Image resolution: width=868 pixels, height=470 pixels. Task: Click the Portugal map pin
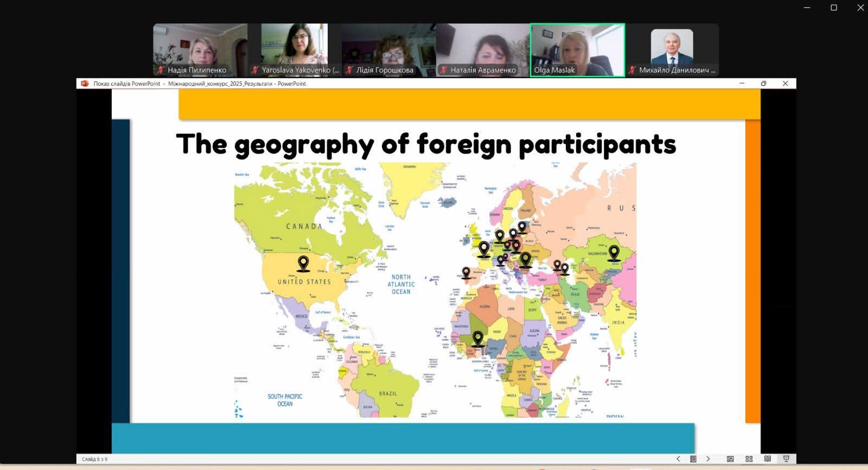(466, 273)
